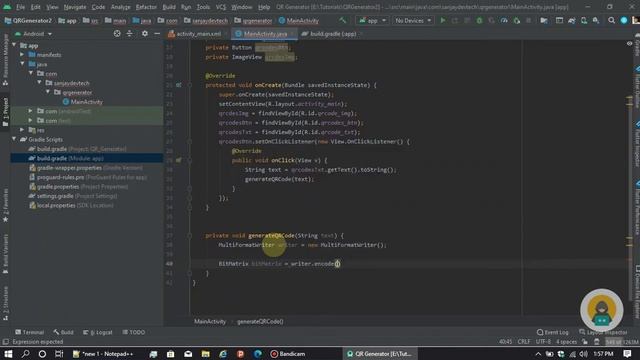Expand the res folder
Screen dimensions: 640x360
click(22, 130)
